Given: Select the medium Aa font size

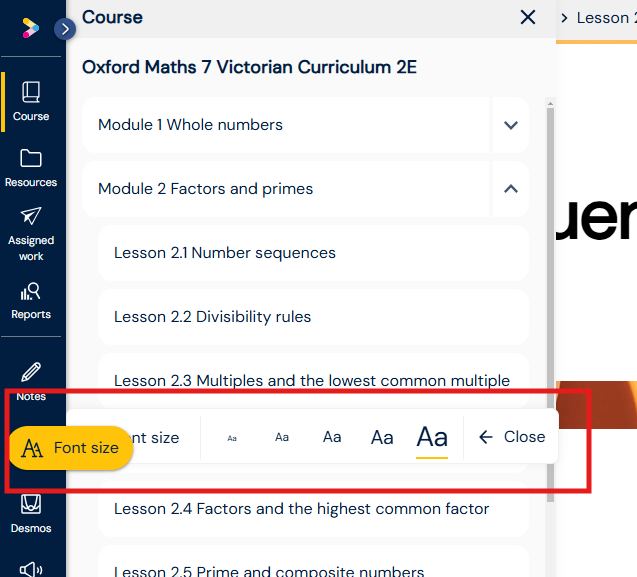Looking at the screenshot, I should coord(332,437).
